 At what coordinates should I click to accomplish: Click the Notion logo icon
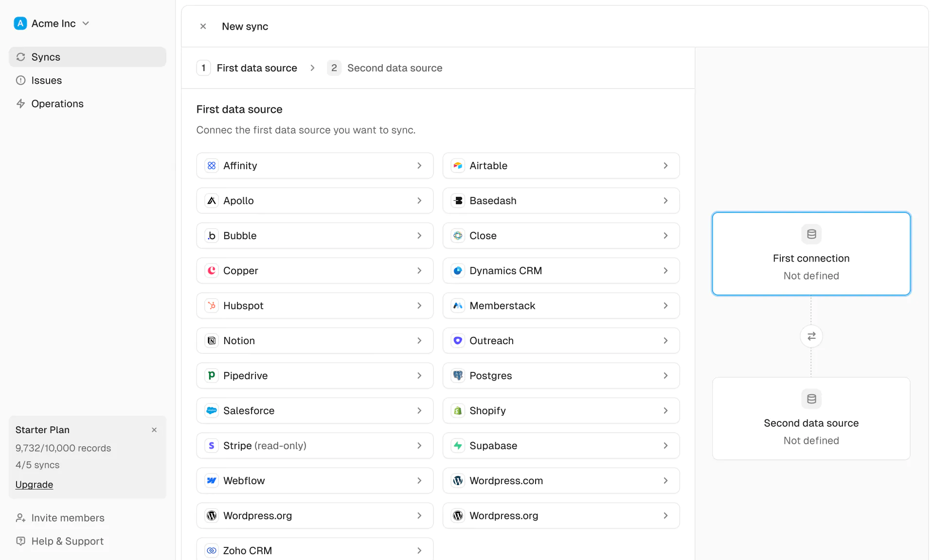[x=211, y=341]
